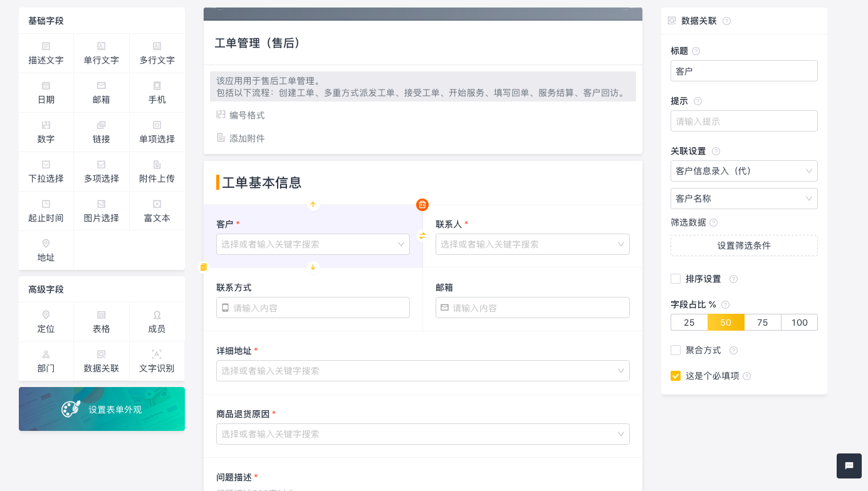Click 编号格式 option
Viewport: 868px width, 491px height.
coord(241,115)
